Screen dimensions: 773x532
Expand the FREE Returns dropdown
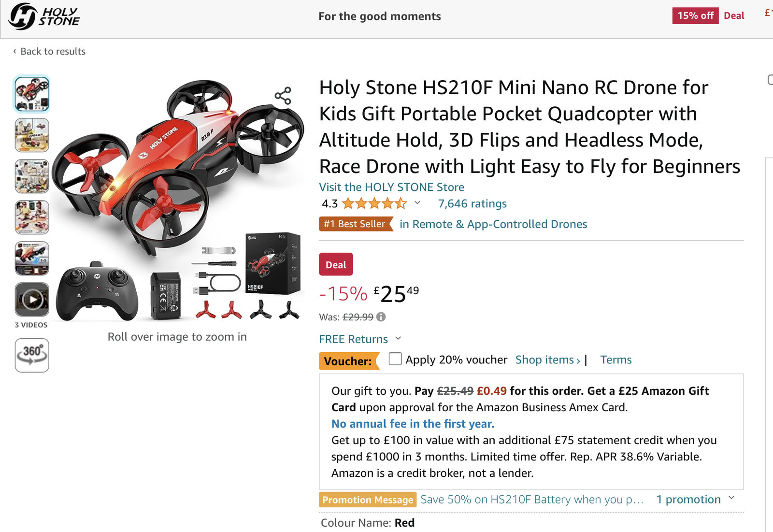tap(398, 338)
